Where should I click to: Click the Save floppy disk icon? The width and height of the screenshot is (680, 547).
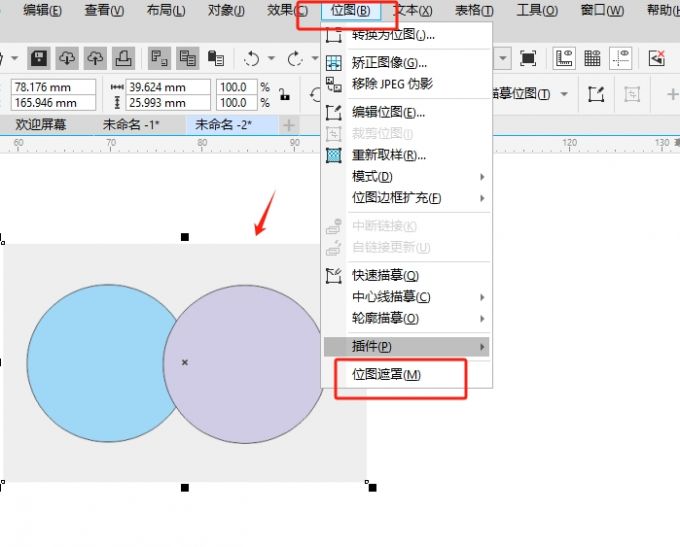point(39,59)
